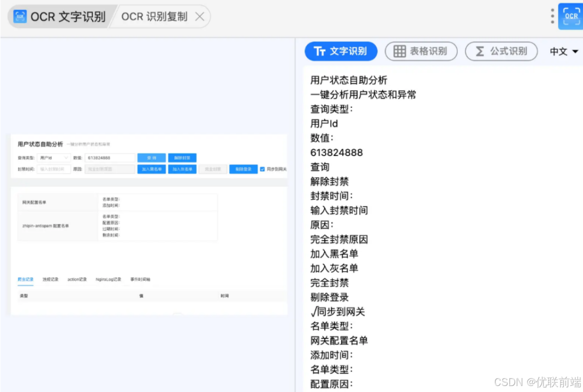Click the 查询 button in the preview image
This screenshot has height=392, width=583.
151,158
